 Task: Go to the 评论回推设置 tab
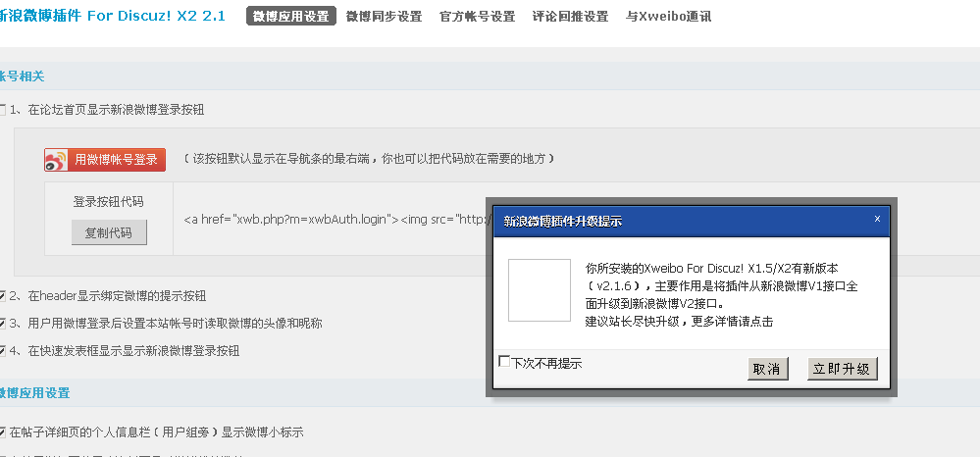click(x=570, y=17)
